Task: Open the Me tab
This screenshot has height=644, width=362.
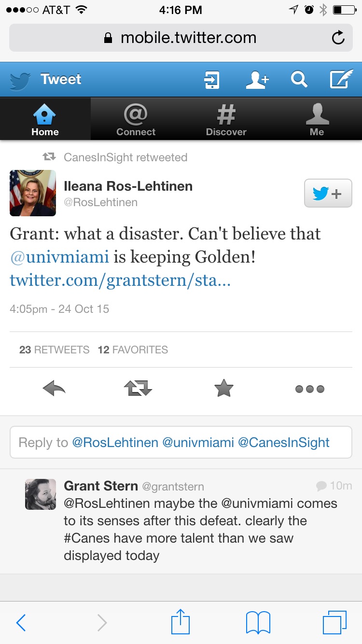Action: [x=317, y=119]
